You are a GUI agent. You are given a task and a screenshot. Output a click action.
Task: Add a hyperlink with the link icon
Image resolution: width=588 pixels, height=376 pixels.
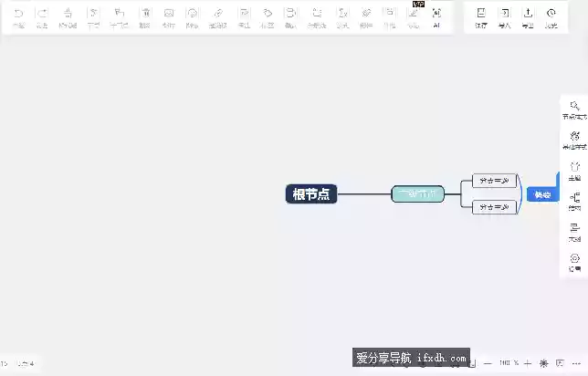[218, 17]
